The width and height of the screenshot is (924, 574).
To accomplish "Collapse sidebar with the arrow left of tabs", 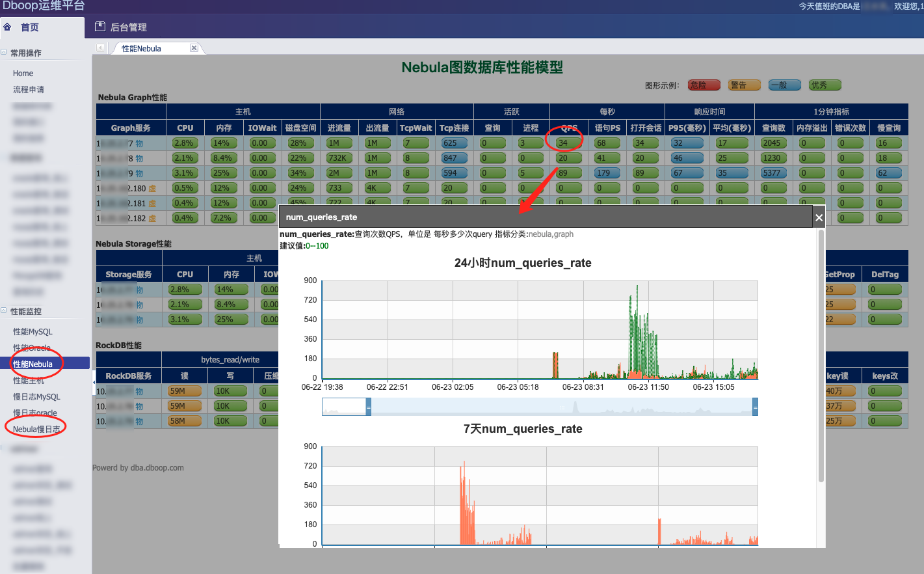I will (x=100, y=48).
